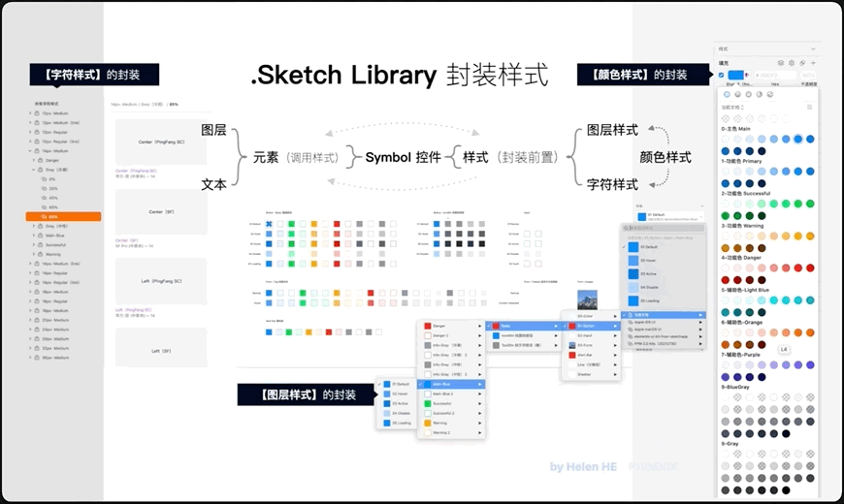Select the radial gradient fill type
Viewport: 844px width, 504px height.
(748, 94)
